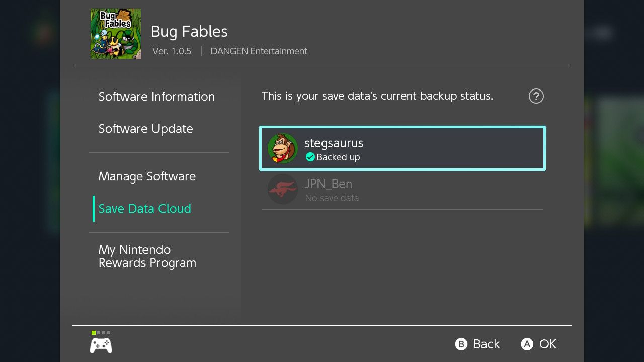The width and height of the screenshot is (644, 362).
Task: Click the DANGEN Entertainment publisher name
Action: [x=259, y=51]
